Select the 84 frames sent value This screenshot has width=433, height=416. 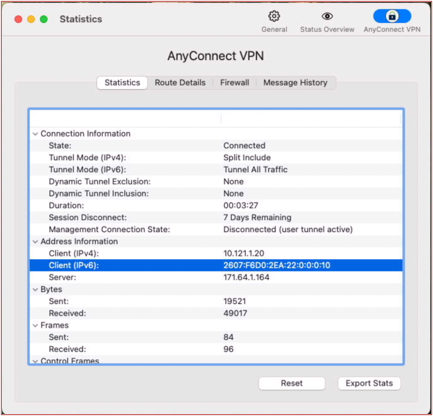point(228,338)
